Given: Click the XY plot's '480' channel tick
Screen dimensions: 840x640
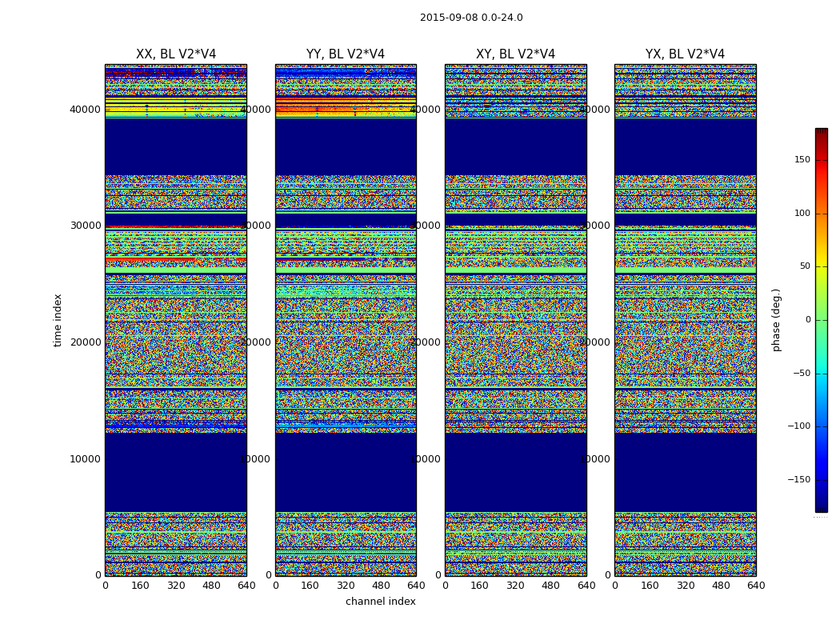Looking at the screenshot, I should pos(550,586).
